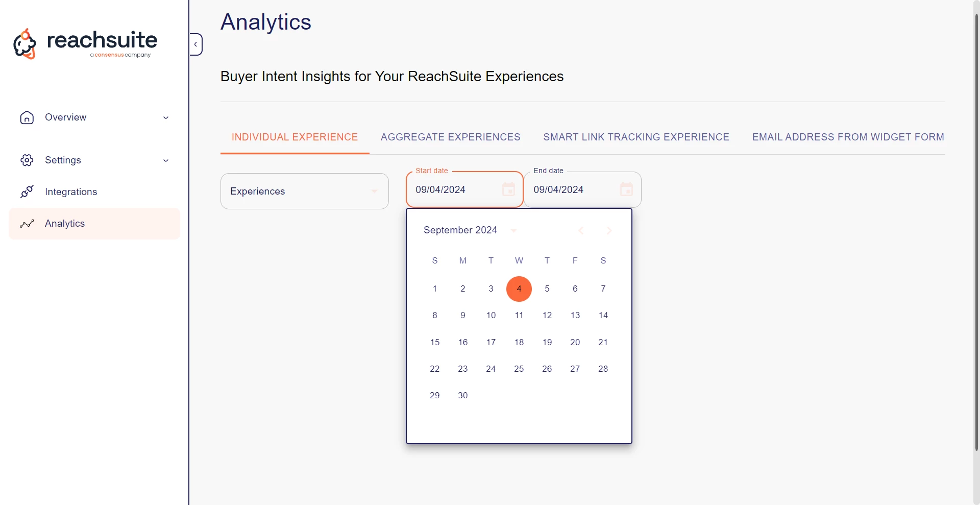
Task: Click the Integrations plug icon
Action: pyautogui.click(x=27, y=192)
